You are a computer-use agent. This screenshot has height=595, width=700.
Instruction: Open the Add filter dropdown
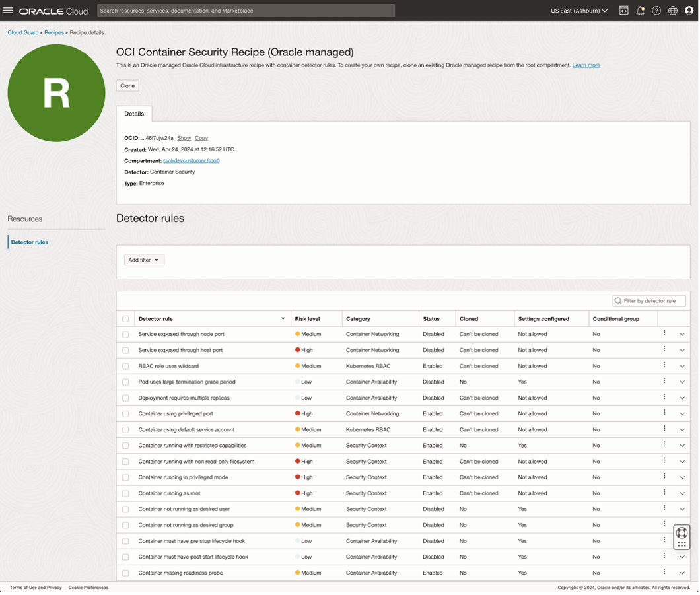(143, 260)
